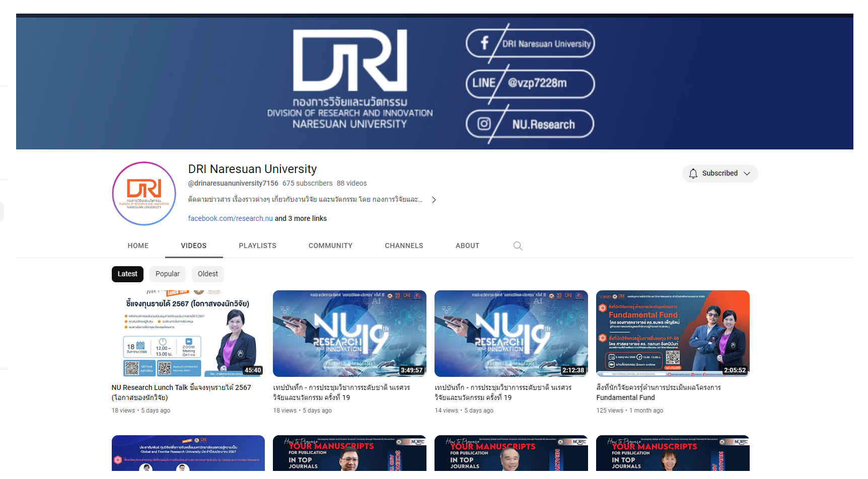The height and width of the screenshot is (479, 868).
Task: Open the Global and Frontier Research video thumbnail
Action: coord(188,453)
